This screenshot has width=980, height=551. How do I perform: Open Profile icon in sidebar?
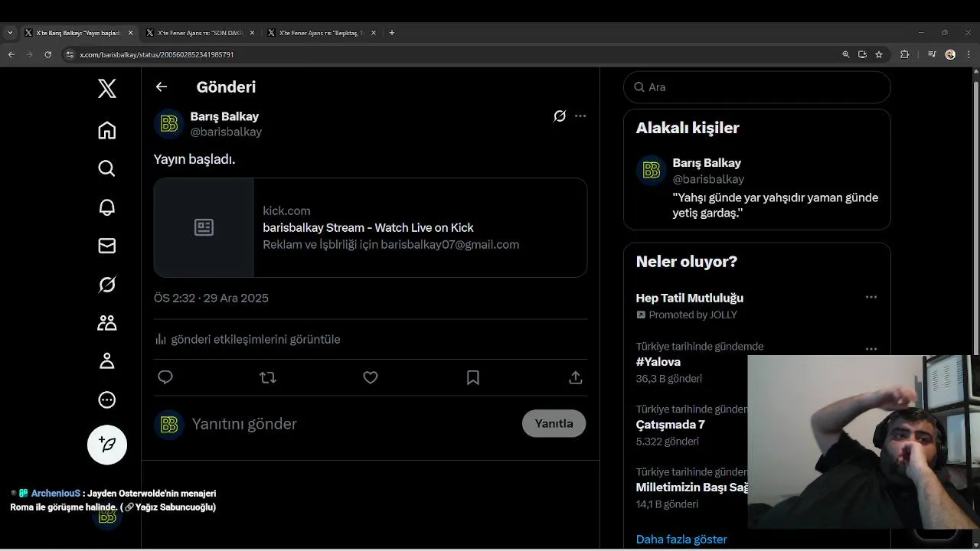[107, 361]
